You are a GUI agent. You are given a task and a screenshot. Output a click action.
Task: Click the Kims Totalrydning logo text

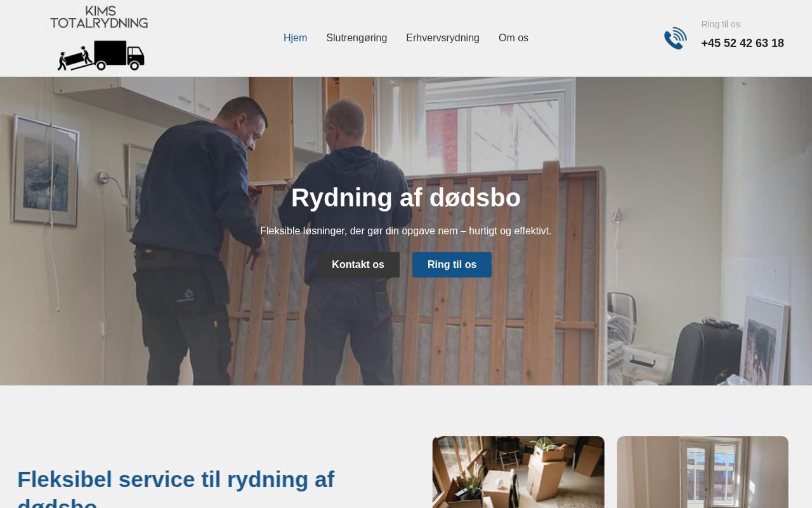[x=99, y=18]
